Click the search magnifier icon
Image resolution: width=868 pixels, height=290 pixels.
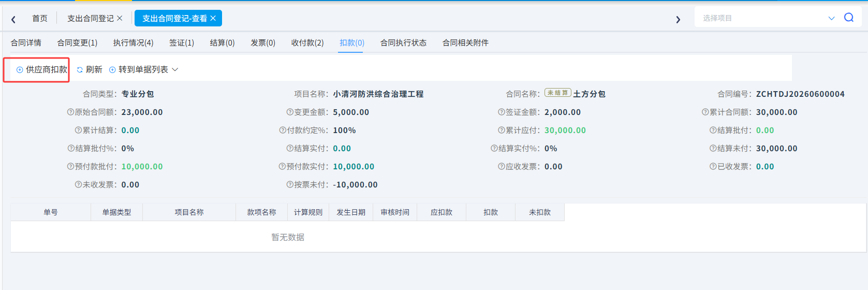(x=849, y=18)
